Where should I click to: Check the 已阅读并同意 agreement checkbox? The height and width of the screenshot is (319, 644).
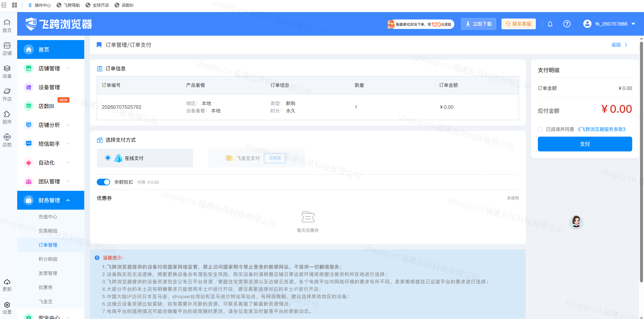click(540, 129)
